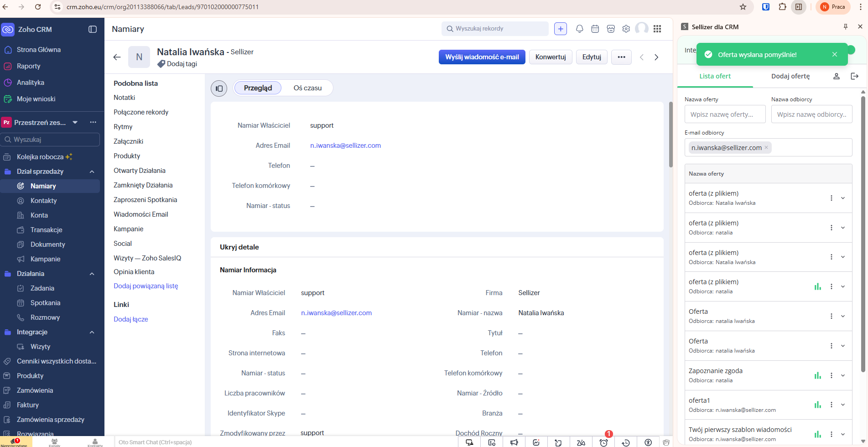This screenshot has height=447, width=868.
Task: Collapse the Dział sprzedaży section
Action: coord(92,172)
